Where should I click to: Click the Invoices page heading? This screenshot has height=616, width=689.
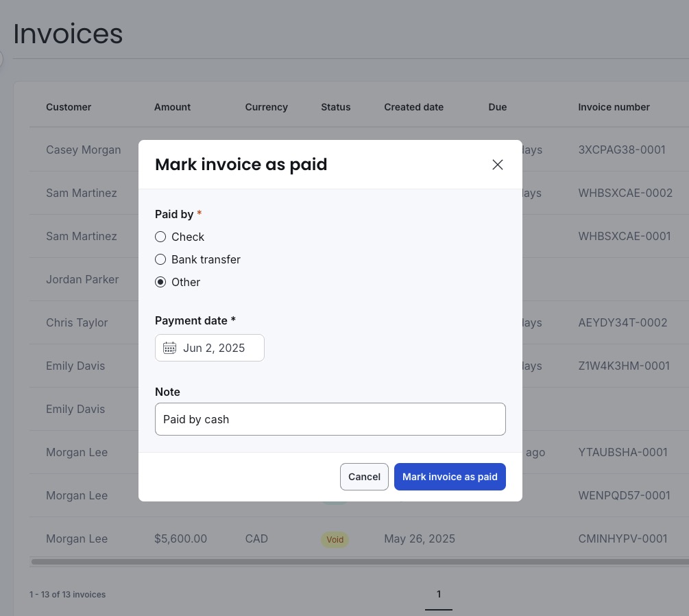[x=68, y=34]
